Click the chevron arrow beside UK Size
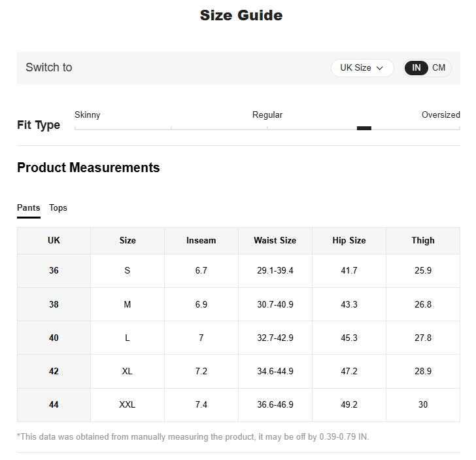Screen dimensions: 476x460 click(379, 68)
